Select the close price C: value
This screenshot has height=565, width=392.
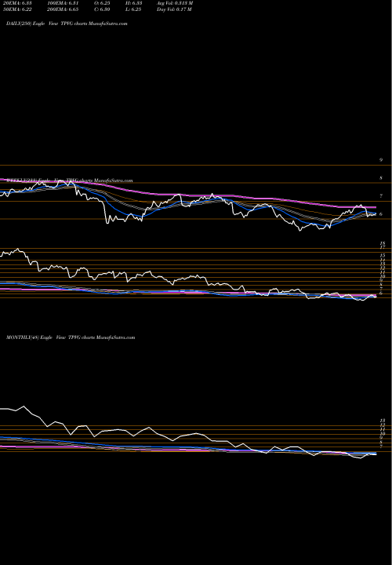[102, 9]
